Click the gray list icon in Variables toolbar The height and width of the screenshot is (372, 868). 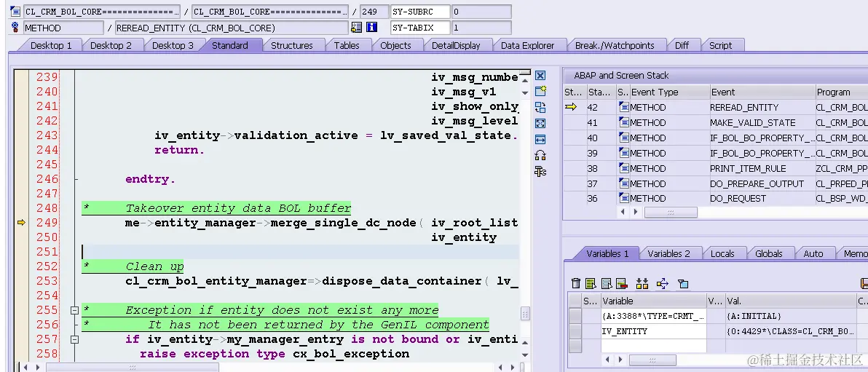point(606,283)
